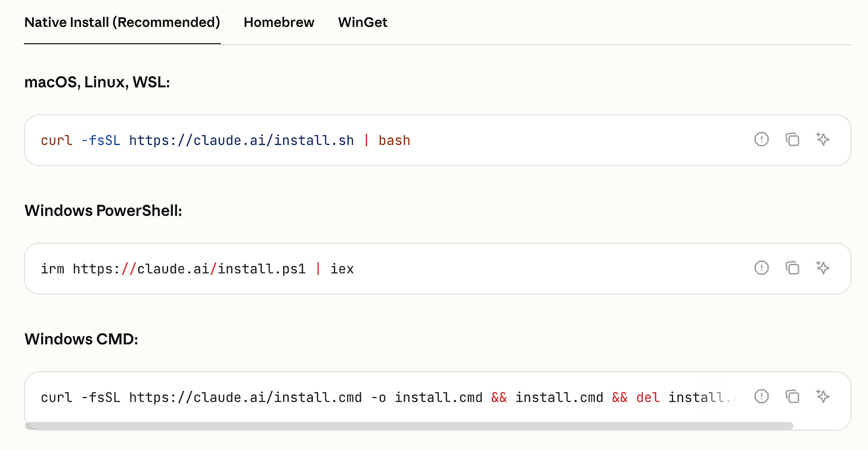Ask AI about the bash install command
868x450 pixels.
coord(823,140)
